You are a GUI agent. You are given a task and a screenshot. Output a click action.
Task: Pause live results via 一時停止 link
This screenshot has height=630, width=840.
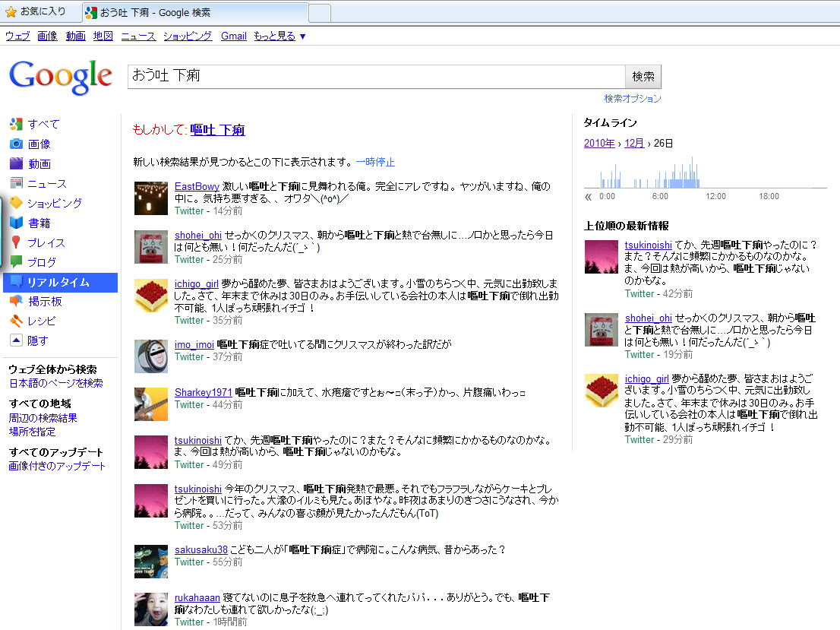[x=375, y=162]
